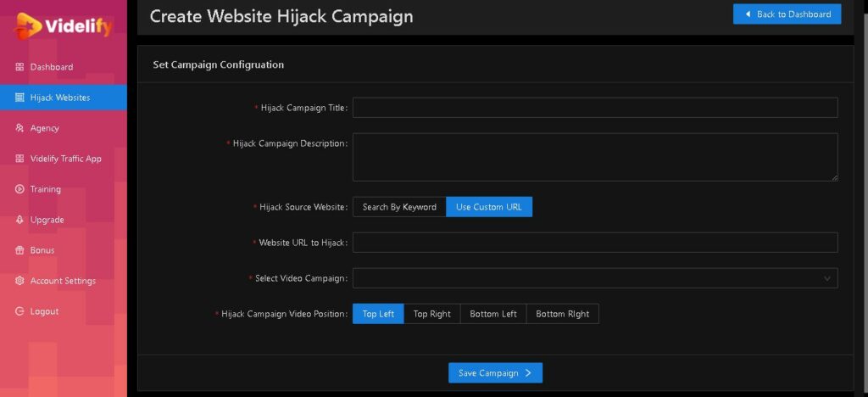
Task: Click the Bonus gift icon
Action: [x=20, y=250]
